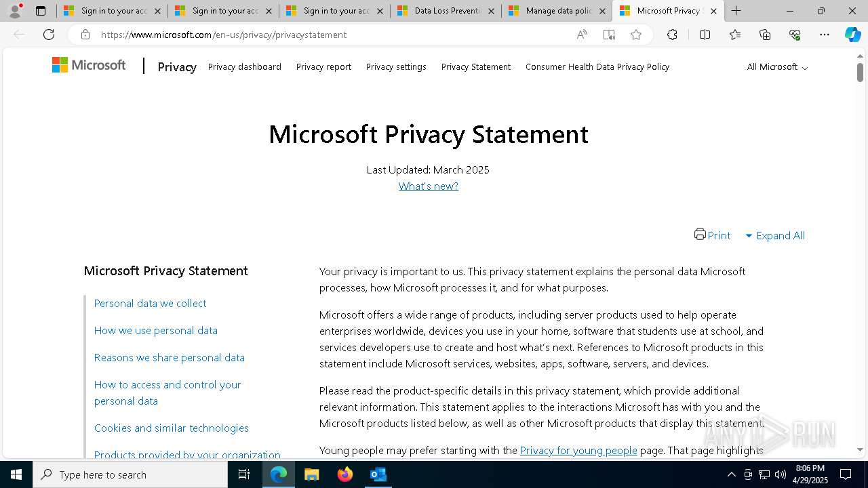Open Extensions puzzle icon
Screen dimensions: 868x488
[x=672, y=35]
